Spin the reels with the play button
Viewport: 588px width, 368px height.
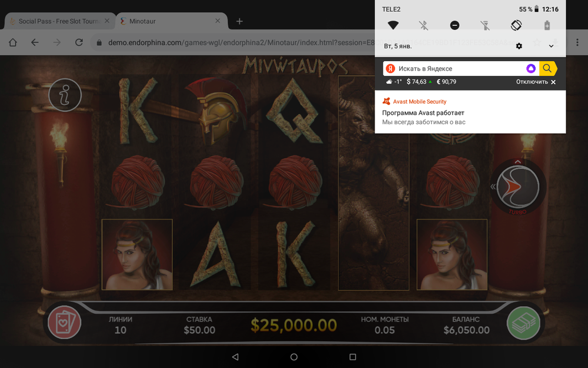518,187
